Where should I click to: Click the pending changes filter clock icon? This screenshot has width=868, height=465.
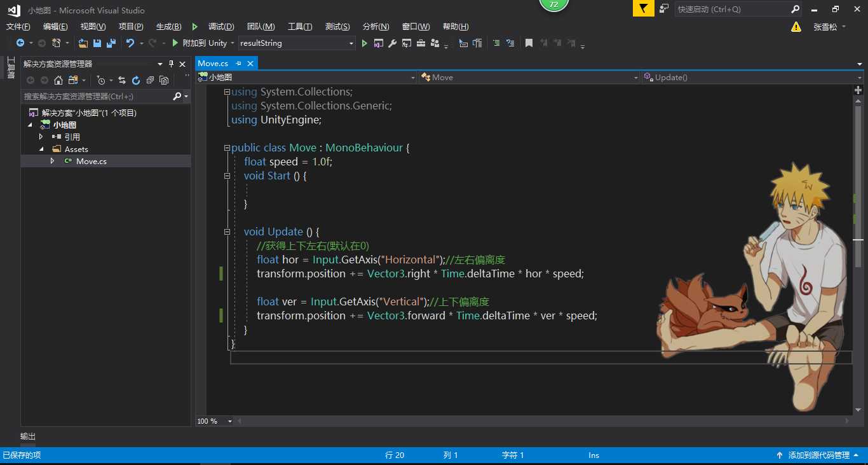click(100, 80)
